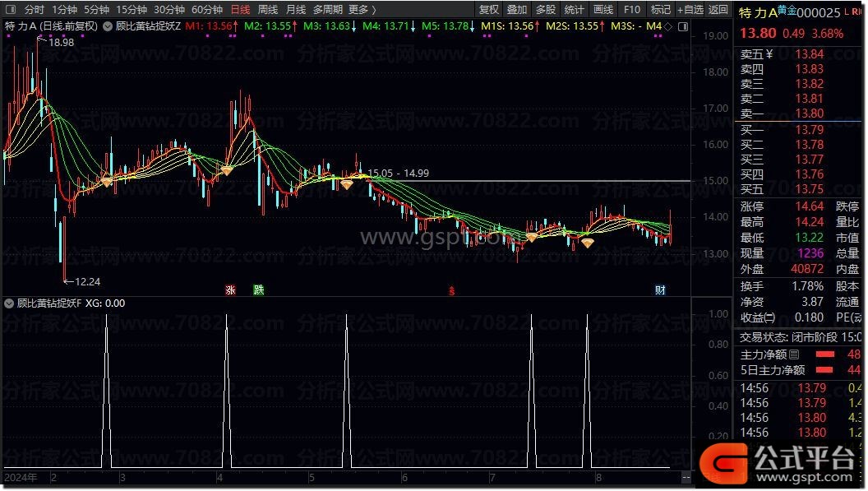Screen dimensions: 868x491
Task: Switch to 15分钟 chart period
Action: [132, 9]
